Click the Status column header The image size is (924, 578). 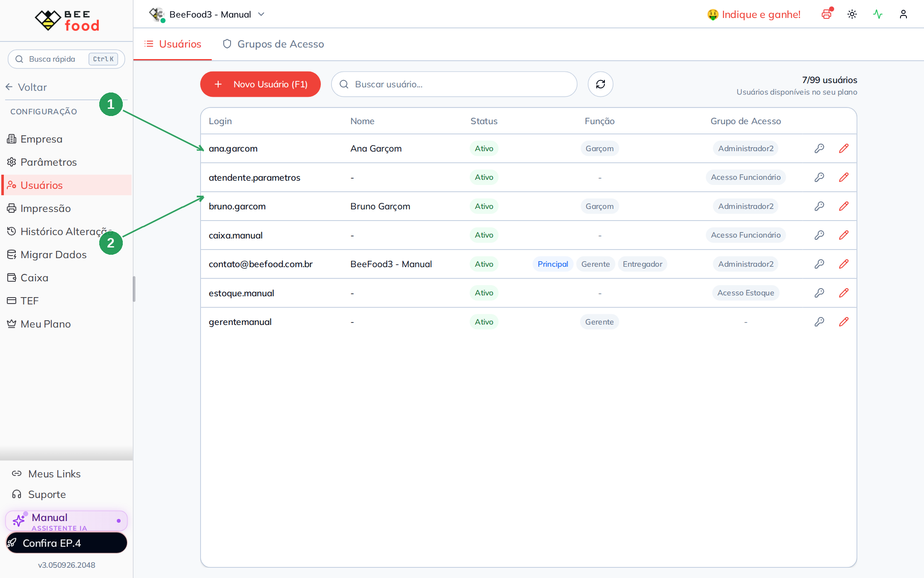pyautogui.click(x=484, y=121)
